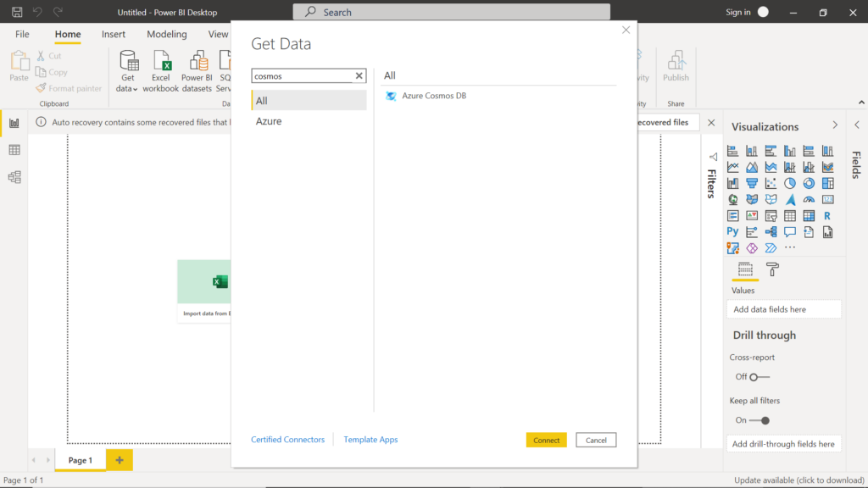The width and height of the screenshot is (868, 488).
Task: Select the R script visual icon
Action: (x=828, y=214)
